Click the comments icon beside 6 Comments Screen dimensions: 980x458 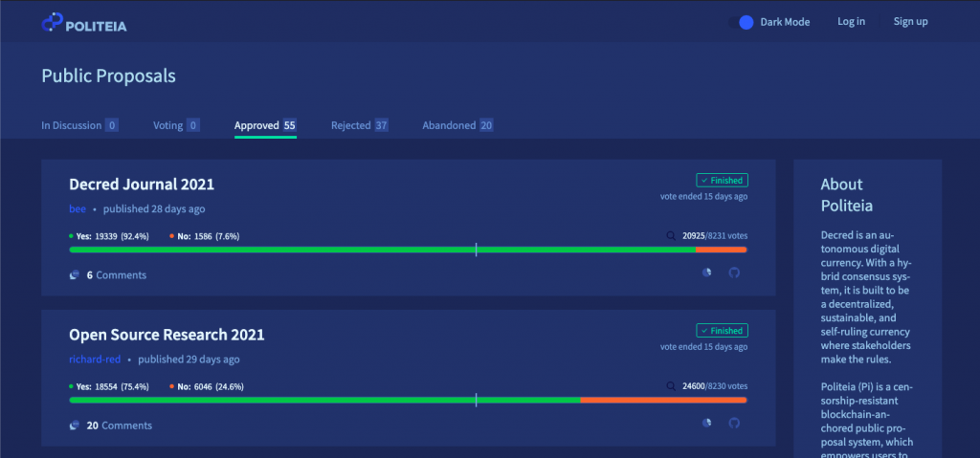75,275
